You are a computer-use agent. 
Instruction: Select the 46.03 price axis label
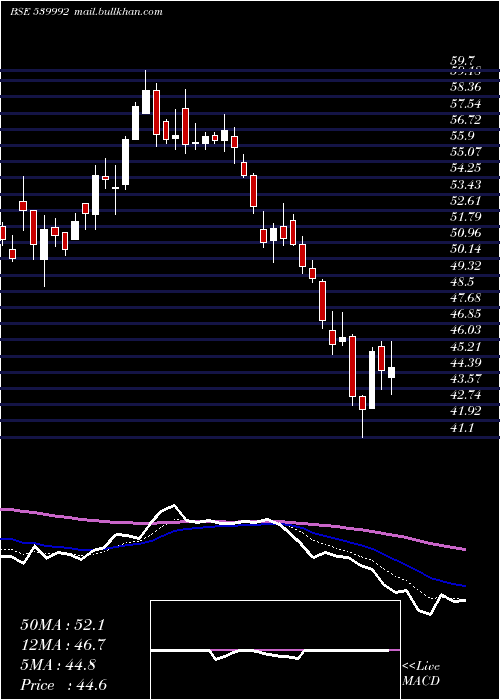466,330
